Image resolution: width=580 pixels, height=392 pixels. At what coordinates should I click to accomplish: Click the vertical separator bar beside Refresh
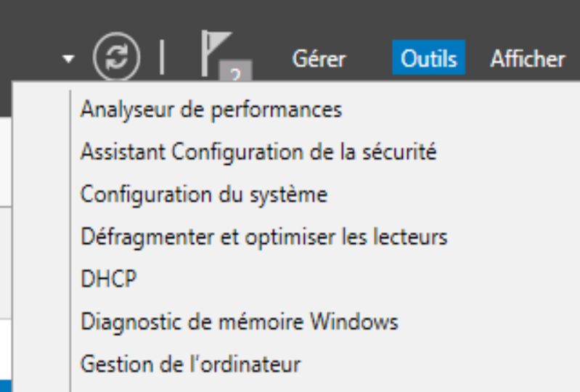[162, 57]
